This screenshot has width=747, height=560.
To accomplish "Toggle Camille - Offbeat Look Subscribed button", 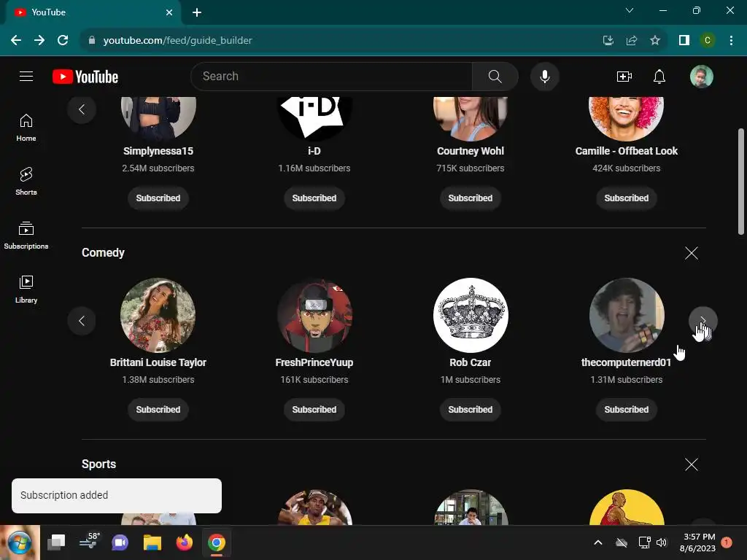I will (627, 198).
